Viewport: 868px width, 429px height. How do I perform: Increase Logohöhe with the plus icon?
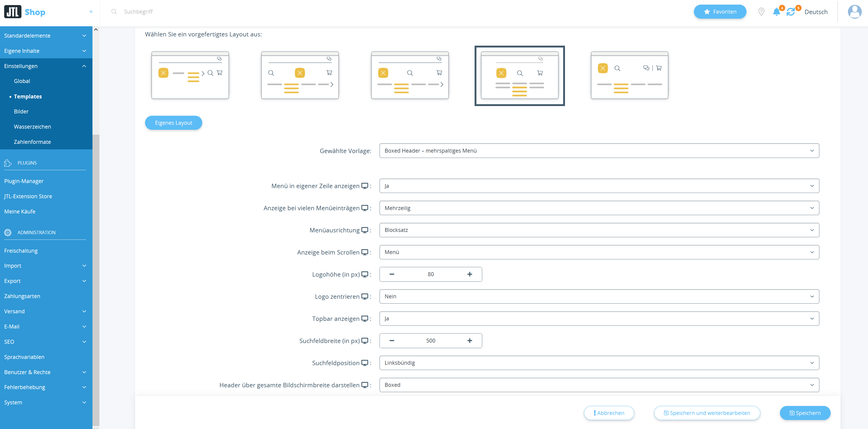click(x=469, y=274)
